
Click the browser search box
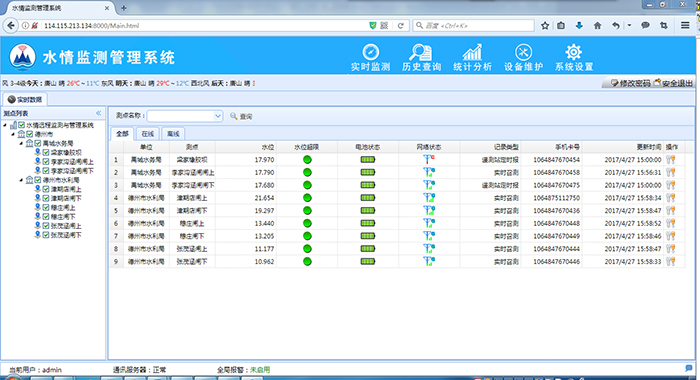[x=473, y=26]
